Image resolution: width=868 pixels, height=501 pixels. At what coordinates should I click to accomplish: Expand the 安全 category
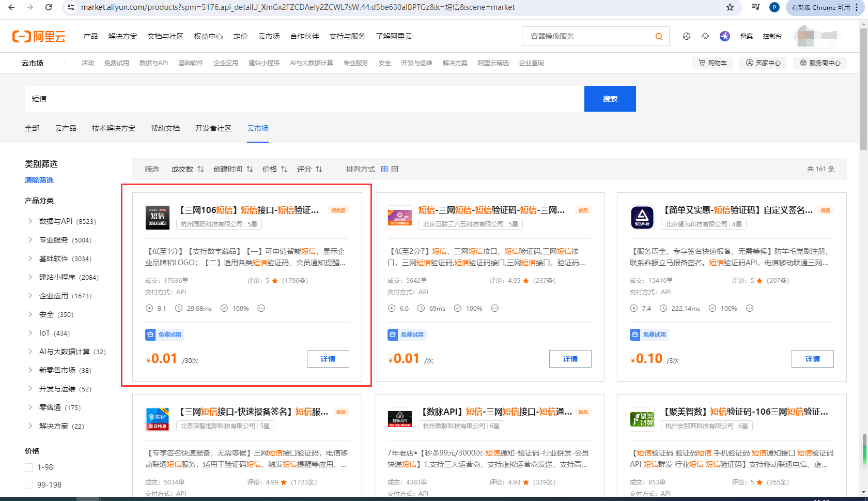coord(30,314)
